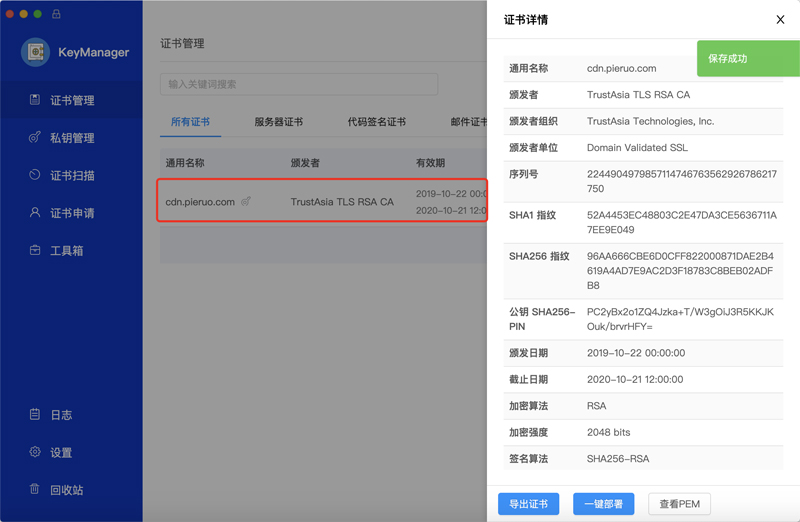The height and width of the screenshot is (522, 800).
Task: Open 设置 settings
Action: pos(60,453)
